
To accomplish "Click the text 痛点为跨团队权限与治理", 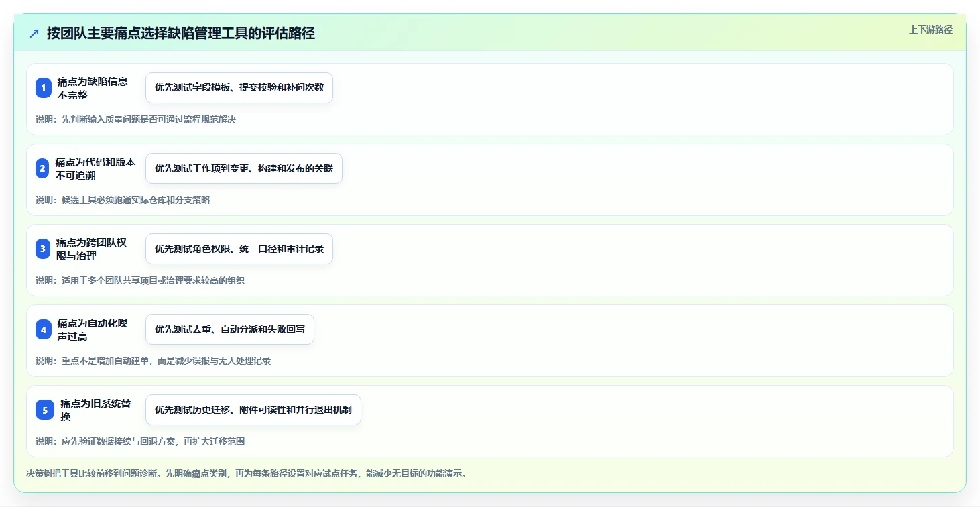I will 91,249.
